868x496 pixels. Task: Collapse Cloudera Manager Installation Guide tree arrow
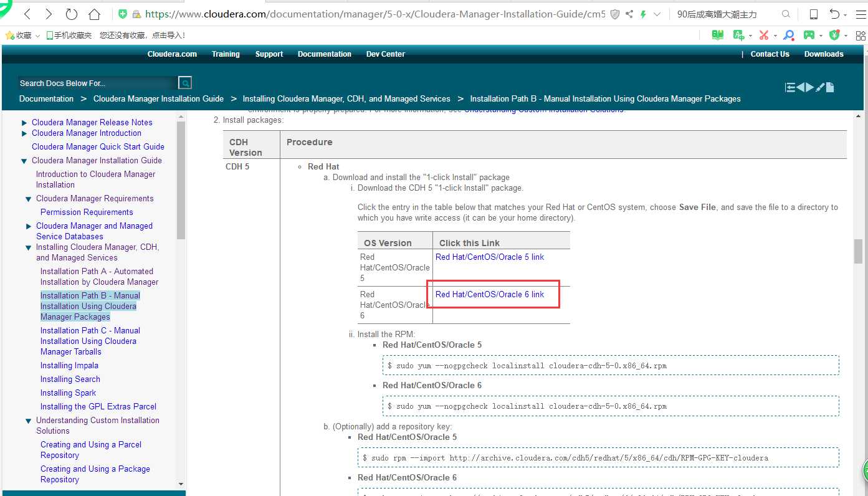24,161
